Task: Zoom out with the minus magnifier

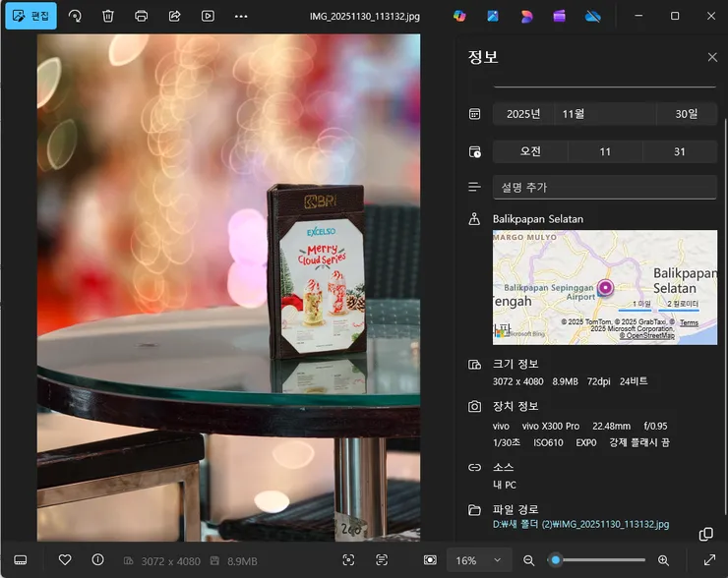Action: point(528,560)
